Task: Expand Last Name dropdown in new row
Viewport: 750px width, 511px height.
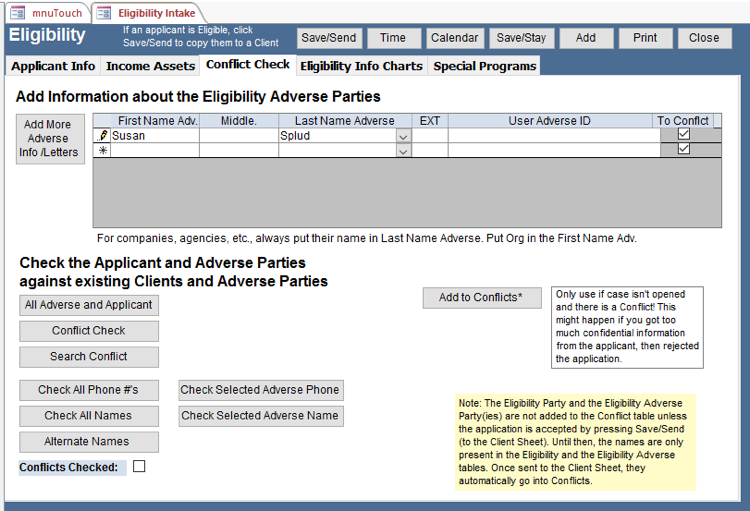Action: pos(403,151)
